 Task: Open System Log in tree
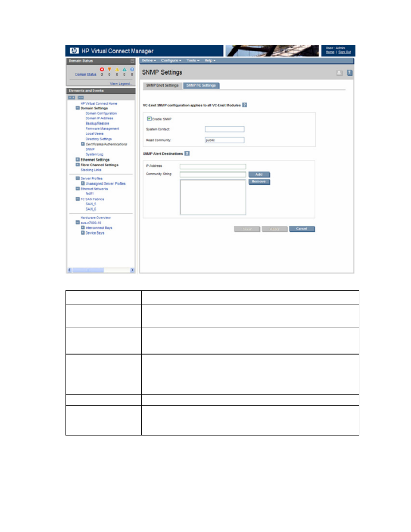[94, 154]
